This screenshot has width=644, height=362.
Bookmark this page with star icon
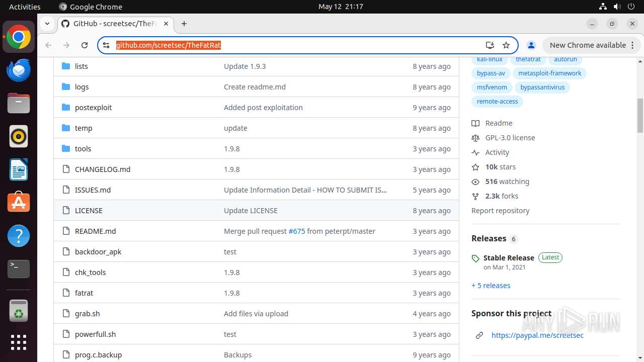506,45
